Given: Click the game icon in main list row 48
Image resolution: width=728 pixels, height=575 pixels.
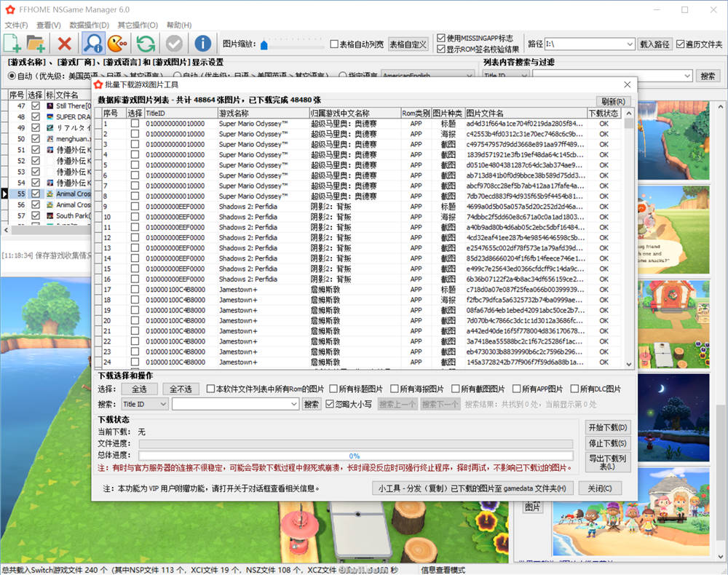Looking at the screenshot, I should pyautogui.click(x=50, y=117).
